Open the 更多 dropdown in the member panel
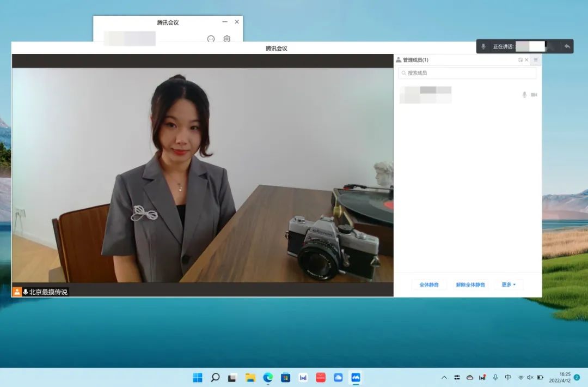 tap(507, 285)
